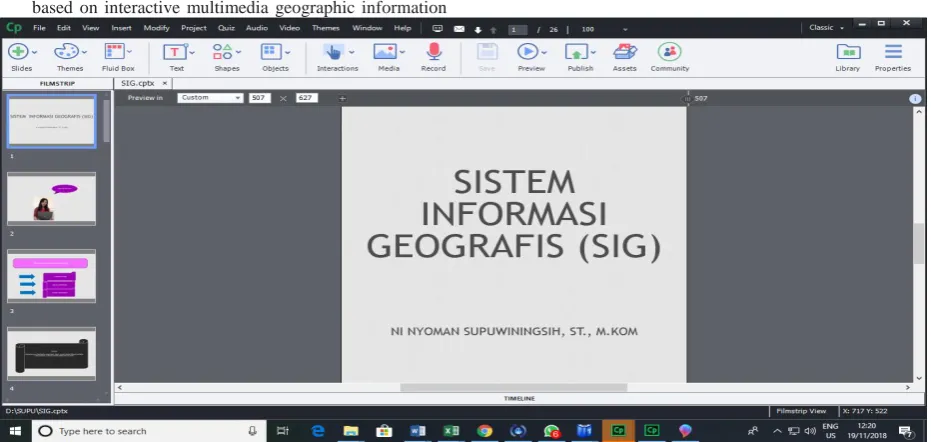Open the File menu
The width and height of the screenshot is (931, 442).
point(39,28)
